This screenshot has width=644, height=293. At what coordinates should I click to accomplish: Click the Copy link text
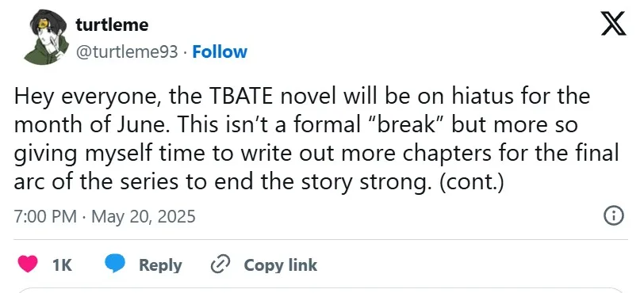[281, 265]
